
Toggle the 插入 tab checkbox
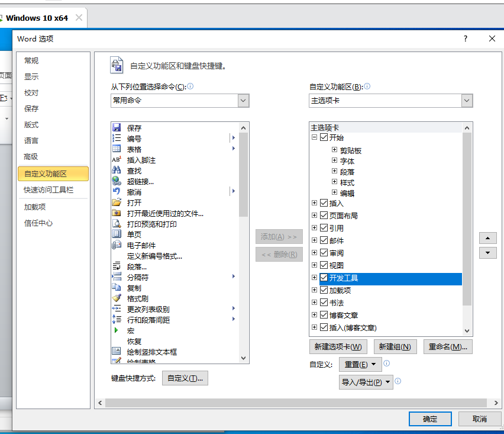click(324, 203)
